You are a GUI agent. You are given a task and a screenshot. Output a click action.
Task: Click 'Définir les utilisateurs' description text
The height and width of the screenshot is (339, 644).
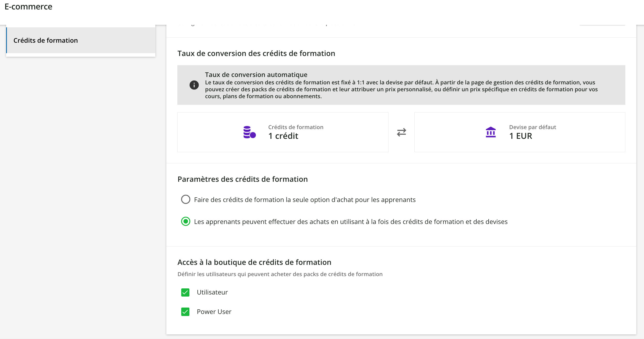pos(280,274)
